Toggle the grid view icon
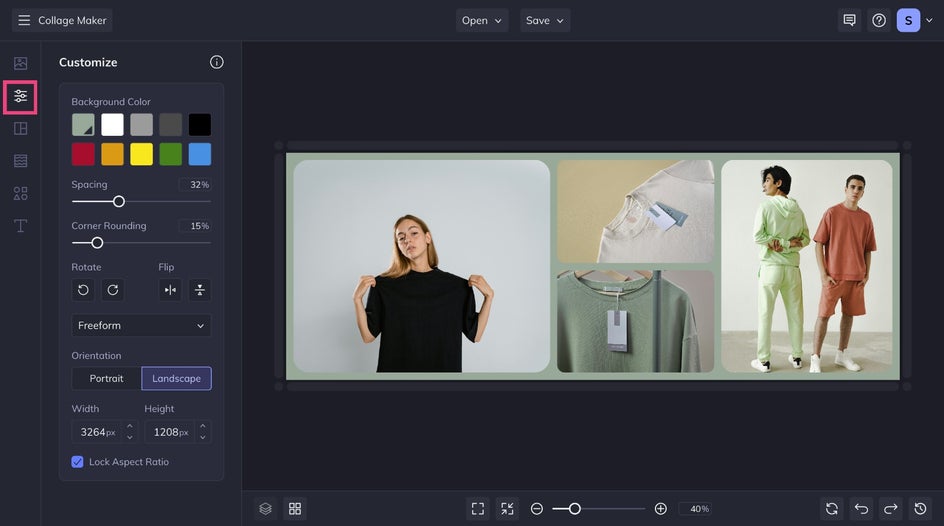 pos(295,509)
